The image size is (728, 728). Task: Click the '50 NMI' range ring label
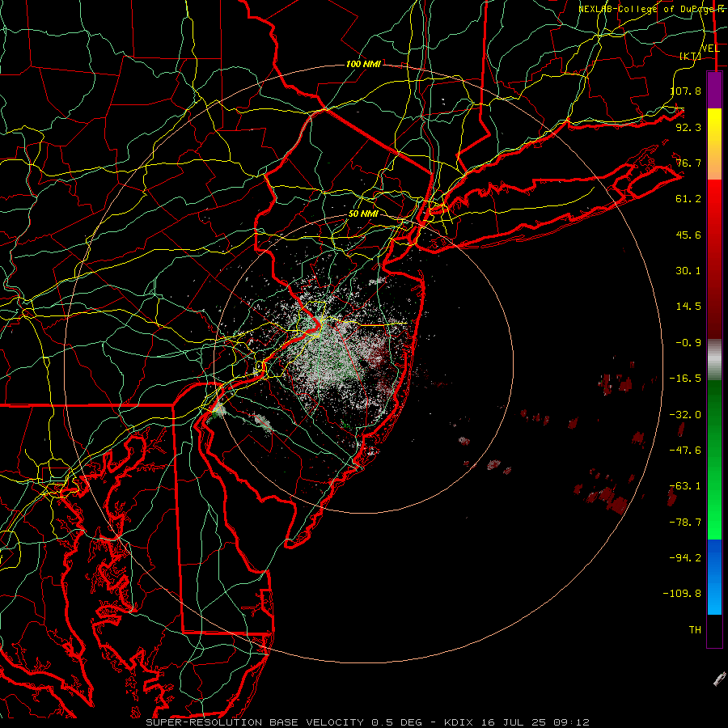pyautogui.click(x=363, y=214)
